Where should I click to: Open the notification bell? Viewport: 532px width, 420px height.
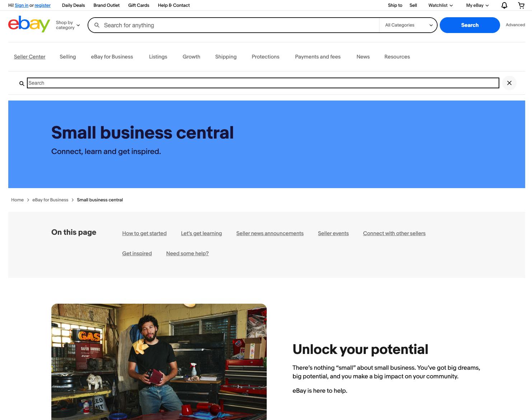(x=504, y=5)
